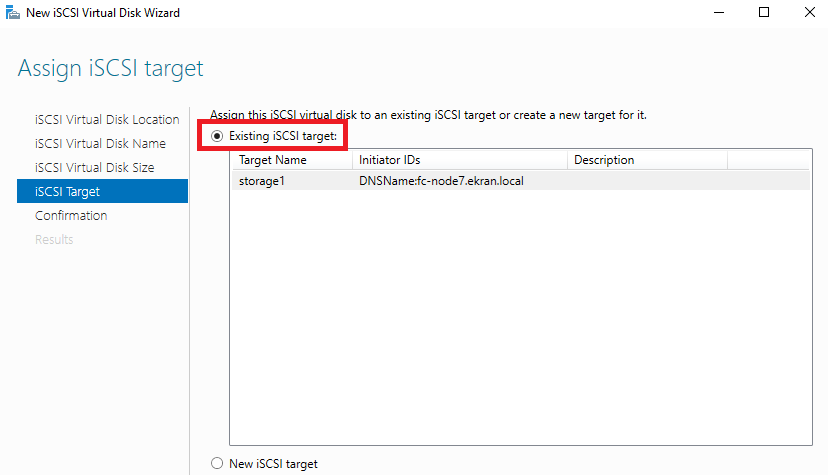Screen dimensions: 828x475
Task: Open the iSCSI Virtual Disk Name step
Action: click(100, 144)
